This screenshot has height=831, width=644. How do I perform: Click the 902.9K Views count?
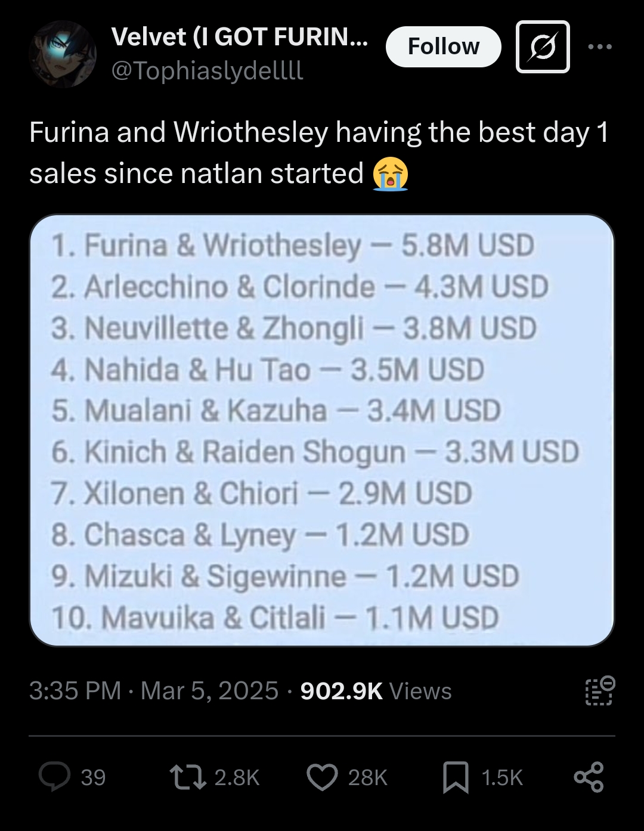pos(376,691)
